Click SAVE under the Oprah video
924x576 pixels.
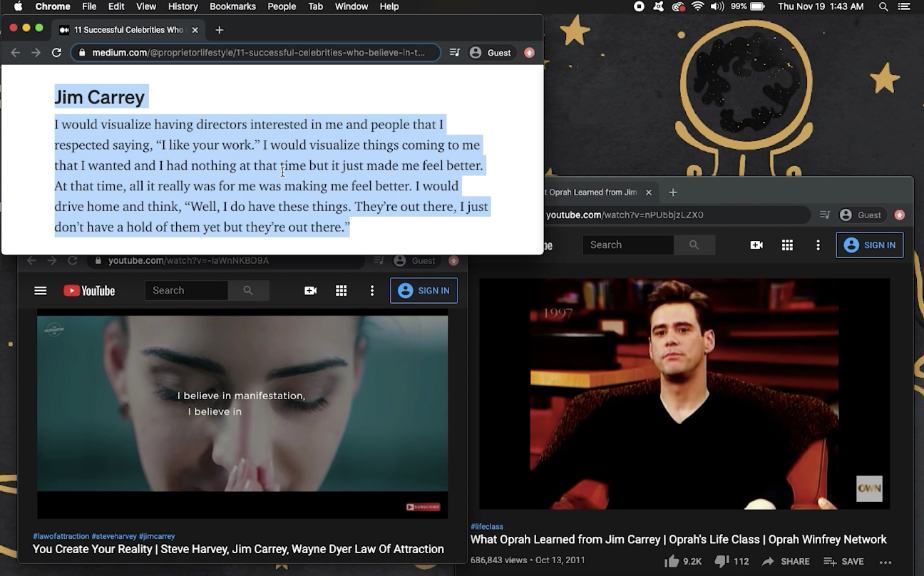pyautogui.click(x=843, y=562)
